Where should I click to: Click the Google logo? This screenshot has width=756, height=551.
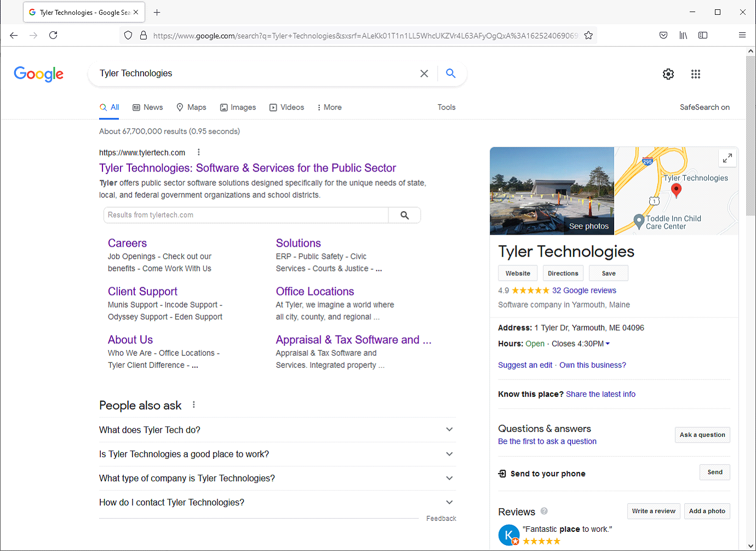[x=39, y=74]
